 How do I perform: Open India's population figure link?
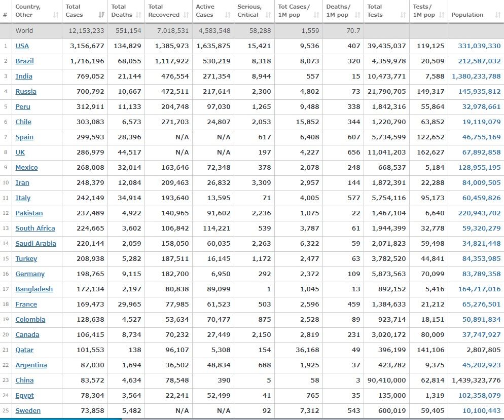[x=476, y=77]
